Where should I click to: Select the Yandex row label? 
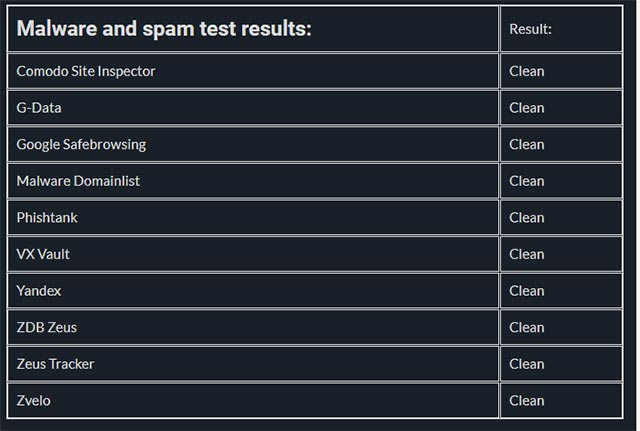point(39,291)
